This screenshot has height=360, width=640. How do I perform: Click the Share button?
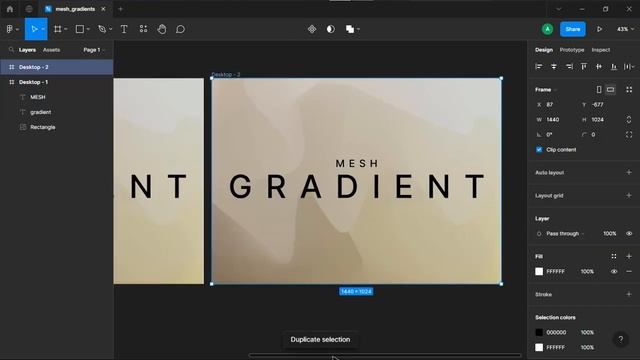(573, 29)
